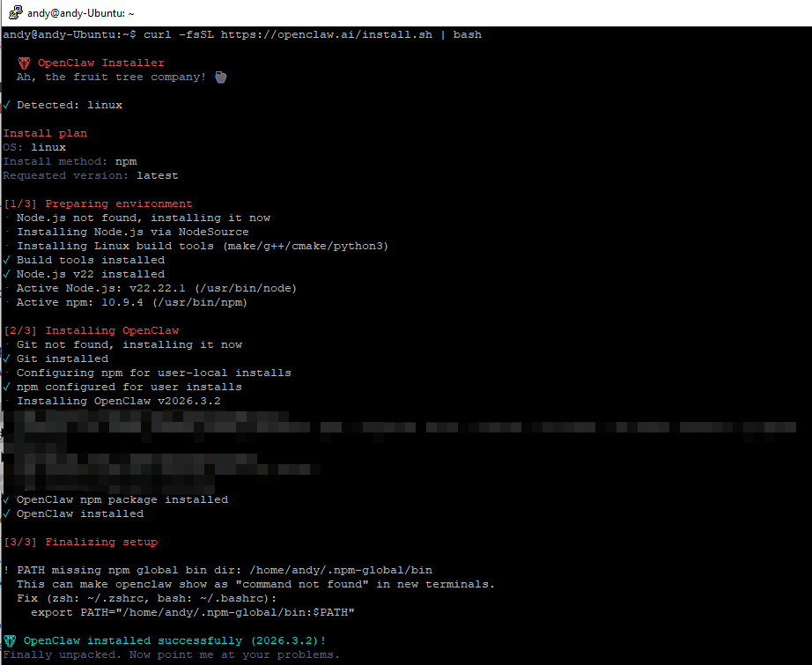Click the window title 'andy@andy-Ubuntu: ~'
This screenshot has width=812, height=665.
pos(81,13)
